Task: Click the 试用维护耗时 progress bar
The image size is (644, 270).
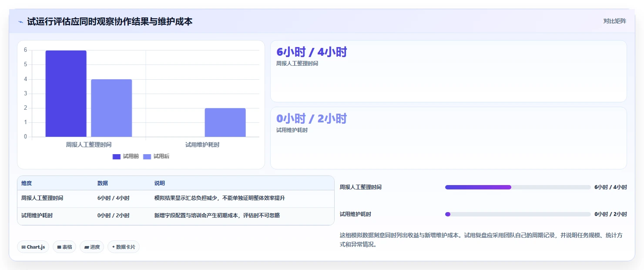Action: 518,214
